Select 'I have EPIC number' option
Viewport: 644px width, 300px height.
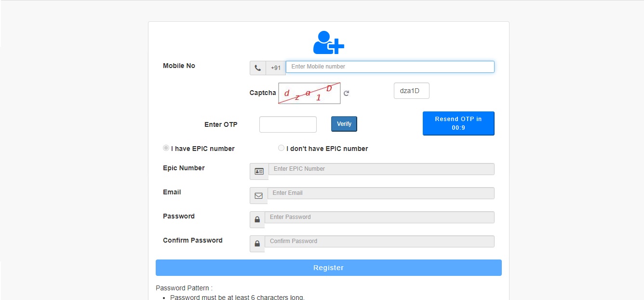[x=166, y=148]
